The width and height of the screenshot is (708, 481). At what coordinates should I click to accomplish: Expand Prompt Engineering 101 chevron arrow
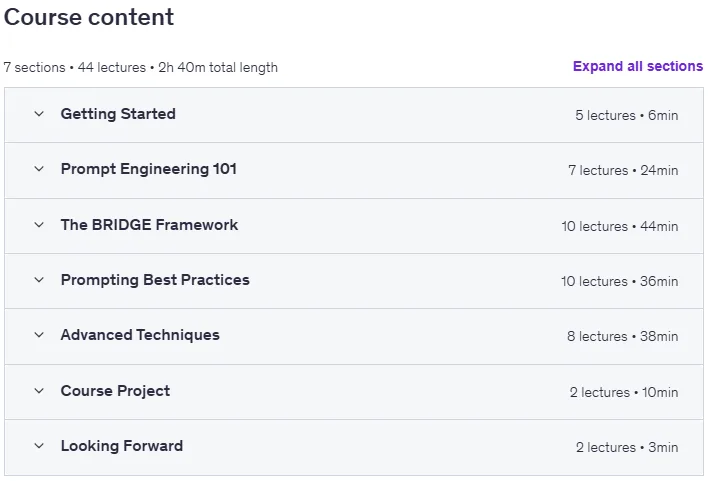coord(39,169)
